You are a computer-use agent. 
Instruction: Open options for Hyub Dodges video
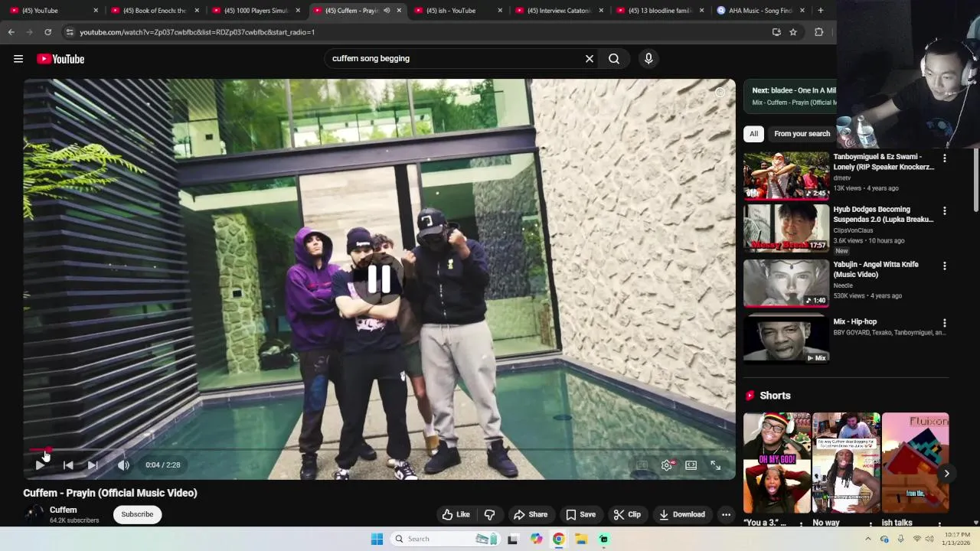[944, 210]
